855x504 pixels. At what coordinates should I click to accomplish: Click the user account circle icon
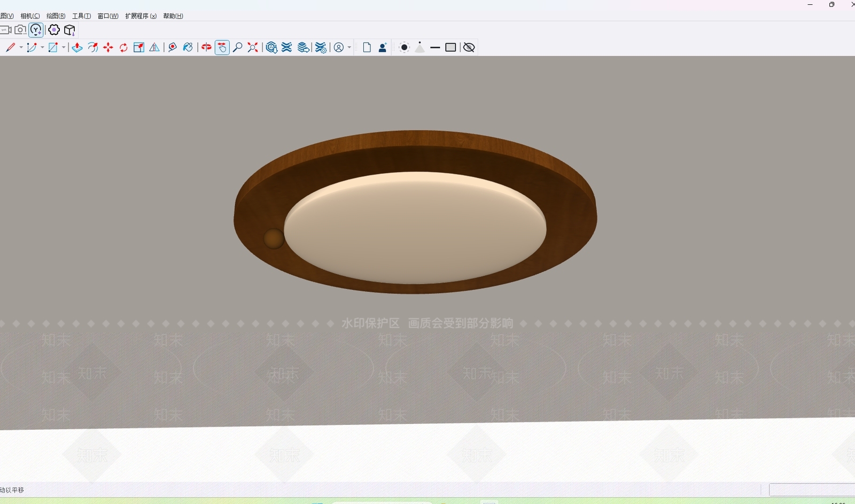[x=339, y=48]
